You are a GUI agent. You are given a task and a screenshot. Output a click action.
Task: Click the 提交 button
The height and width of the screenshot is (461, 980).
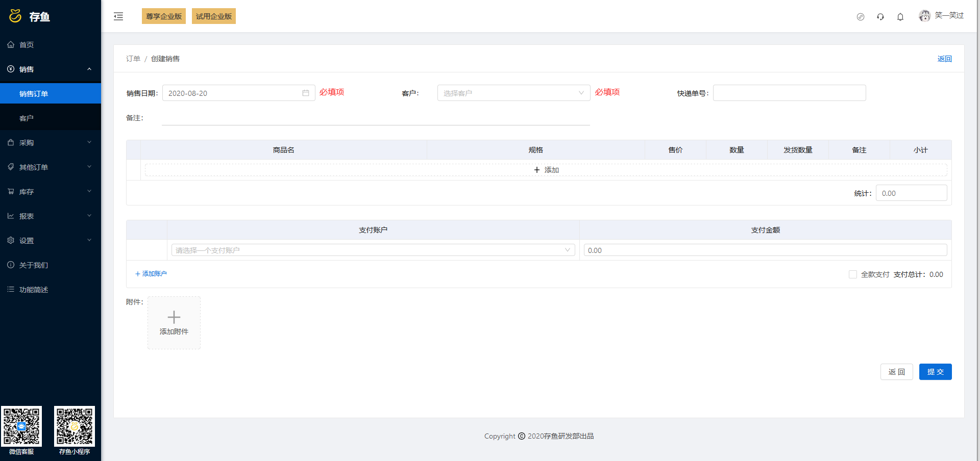coord(935,372)
